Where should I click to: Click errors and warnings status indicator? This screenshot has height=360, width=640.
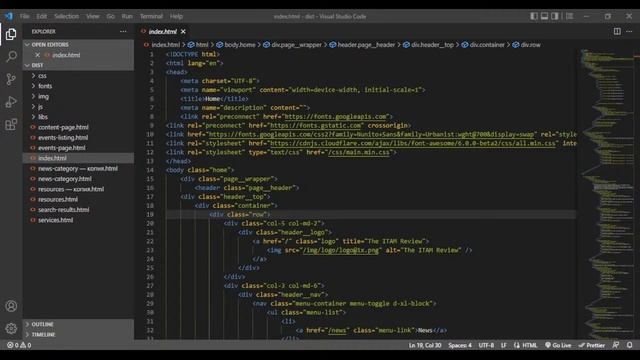click(19, 345)
